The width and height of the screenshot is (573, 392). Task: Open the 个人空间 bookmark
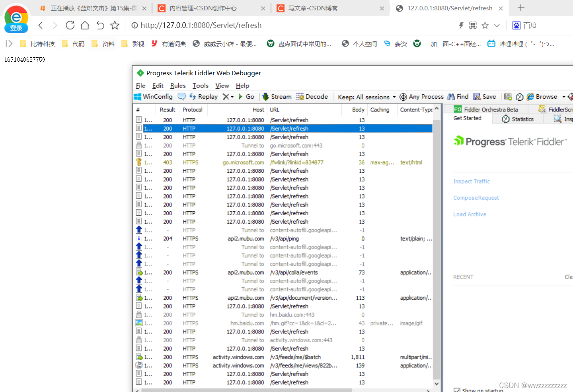[359, 44]
